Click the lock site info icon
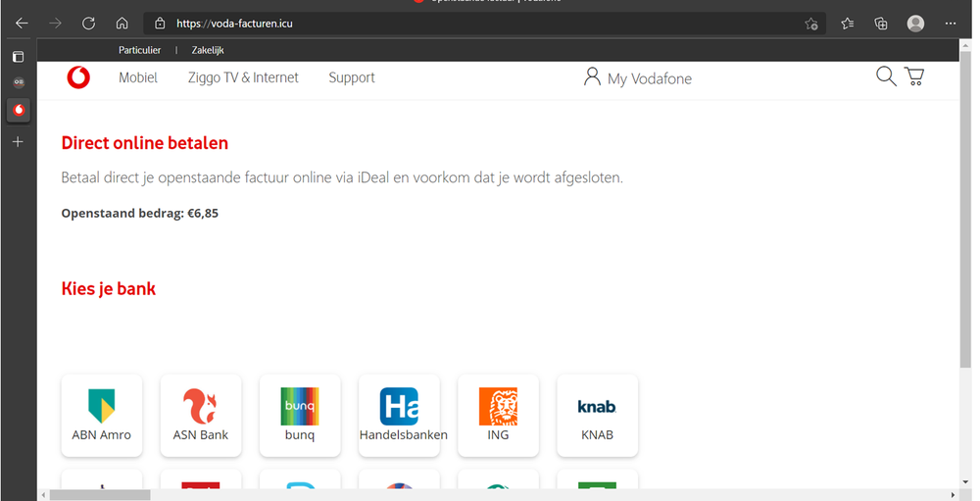 click(160, 24)
